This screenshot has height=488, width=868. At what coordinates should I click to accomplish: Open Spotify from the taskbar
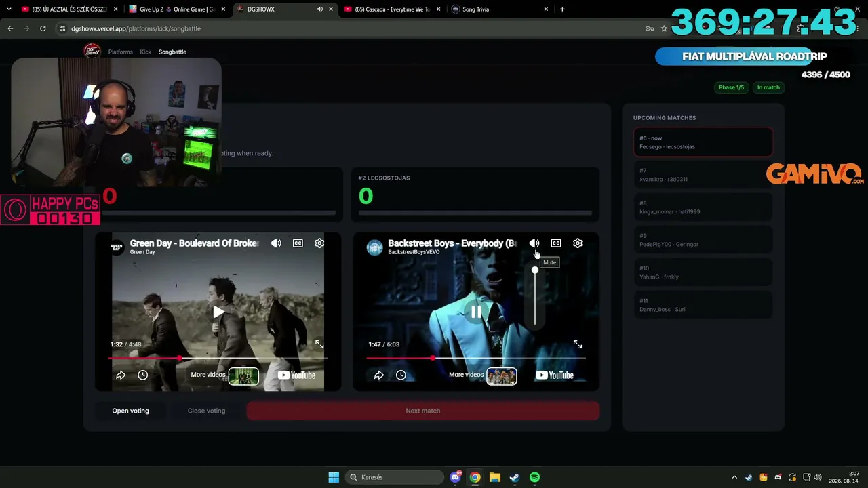[534, 477]
